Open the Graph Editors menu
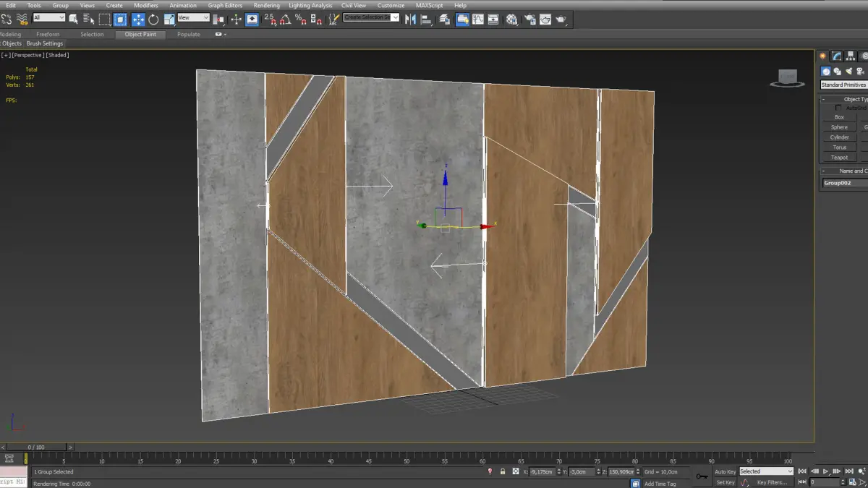 coord(225,5)
